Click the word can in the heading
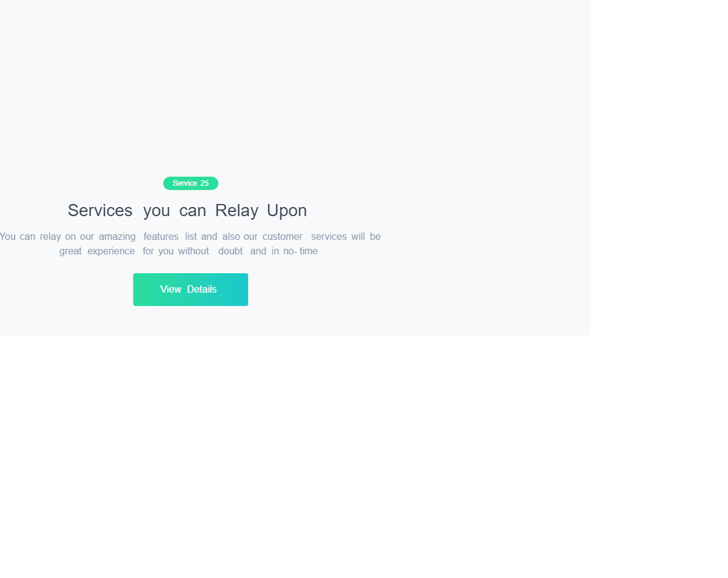This screenshot has width=728, height=578. point(193,211)
